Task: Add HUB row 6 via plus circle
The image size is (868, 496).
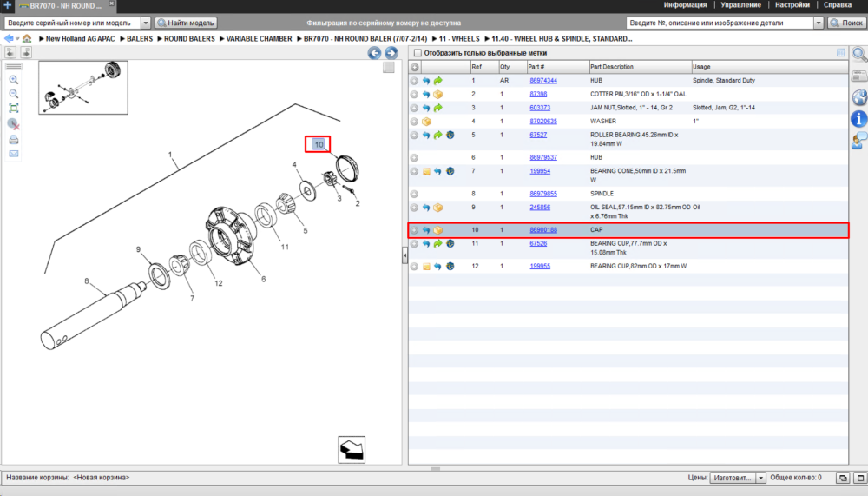Action: [414, 158]
